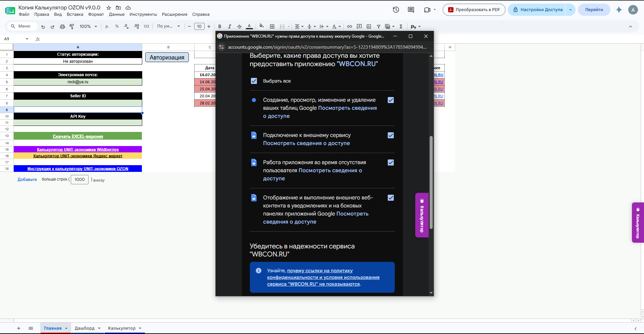644x334 pixels.
Task: Show all sheets list
Action: [x=31, y=328]
